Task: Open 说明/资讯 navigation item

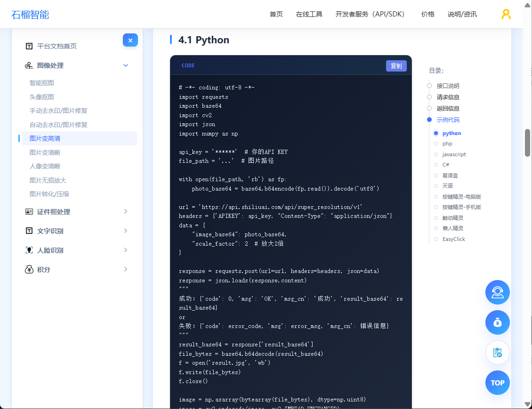Action: (x=462, y=14)
